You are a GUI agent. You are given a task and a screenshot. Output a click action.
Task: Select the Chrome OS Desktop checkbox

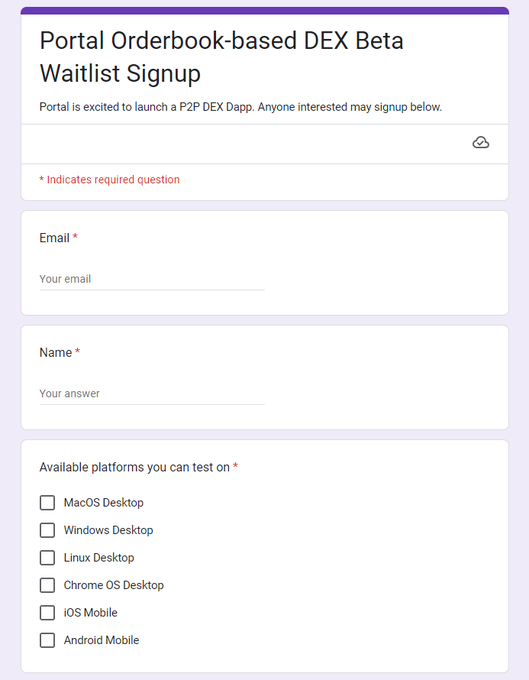pos(47,585)
